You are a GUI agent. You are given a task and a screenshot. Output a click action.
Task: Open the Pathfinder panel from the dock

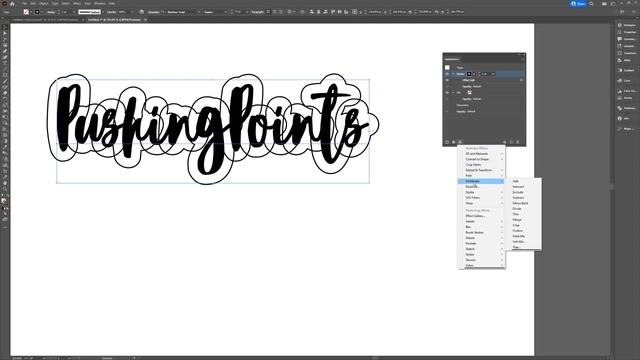[x=627, y=108]
